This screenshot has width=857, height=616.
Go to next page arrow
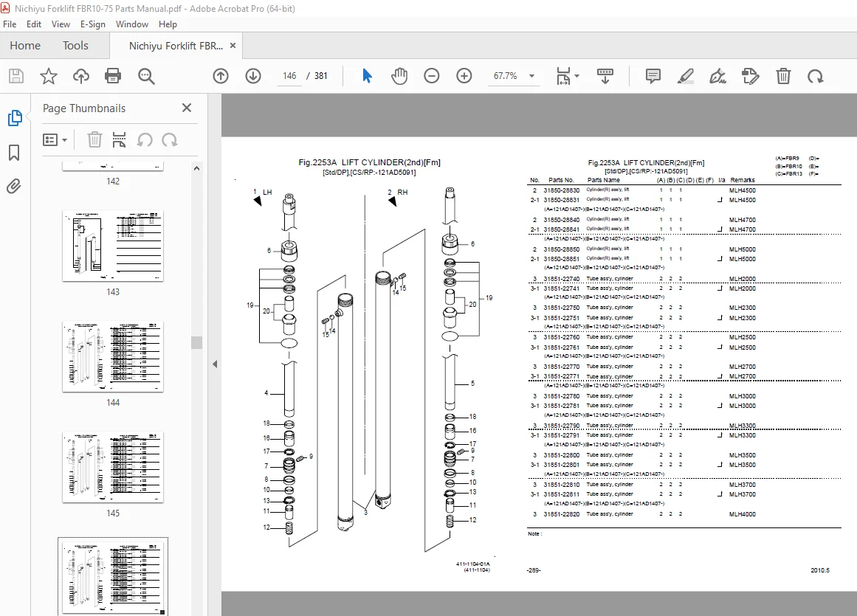coord(253,76)
